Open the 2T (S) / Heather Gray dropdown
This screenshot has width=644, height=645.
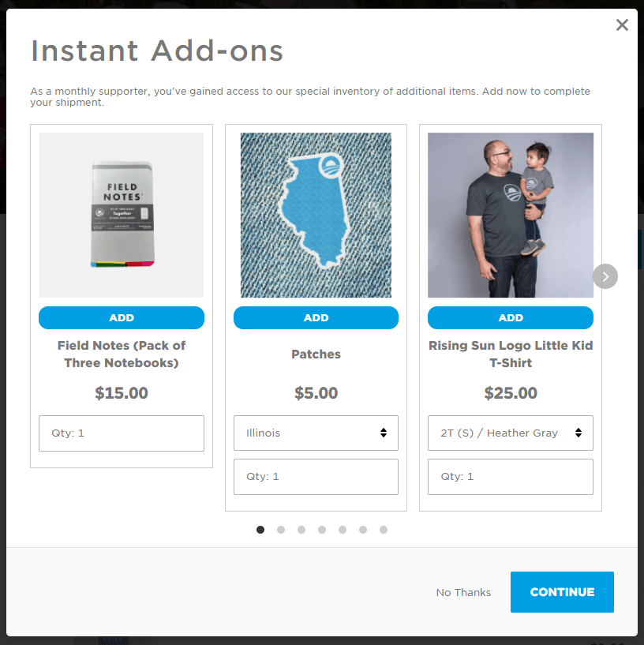pyautogui.click(x=511, y=433)
